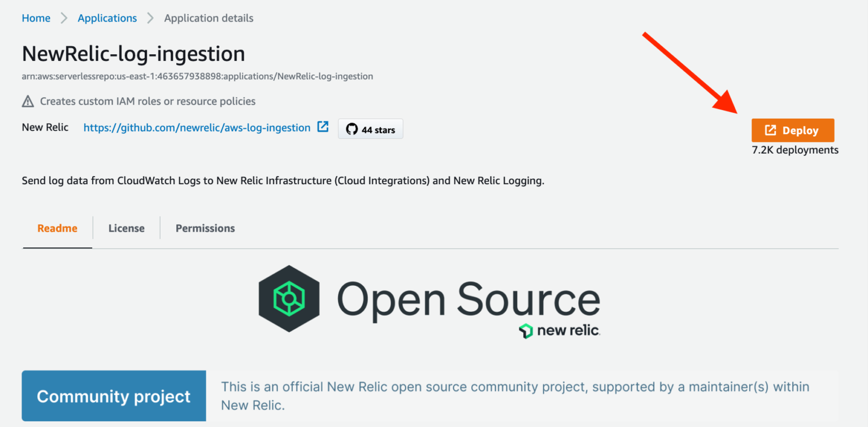Click the blue Community project banner
The height and width of the screenshot is (427, 868).
point(114,396)
